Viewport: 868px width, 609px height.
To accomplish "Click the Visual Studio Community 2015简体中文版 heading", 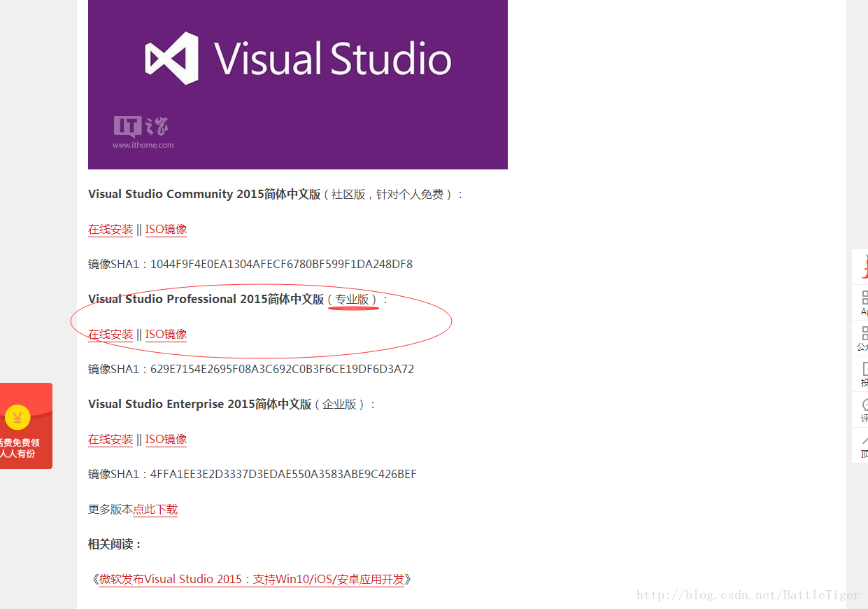I will [x=204, y=195].
